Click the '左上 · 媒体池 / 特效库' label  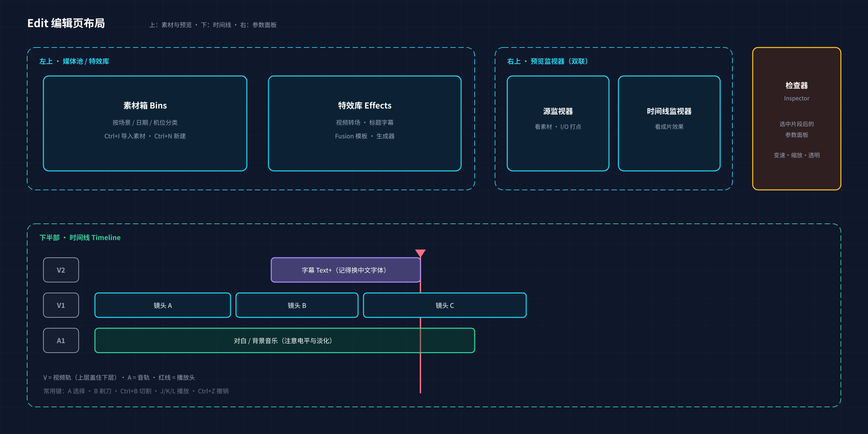point(74,61)
